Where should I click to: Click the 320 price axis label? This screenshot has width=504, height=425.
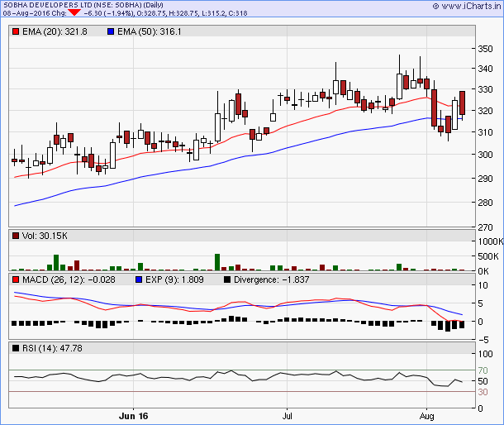tap(485, 111)
